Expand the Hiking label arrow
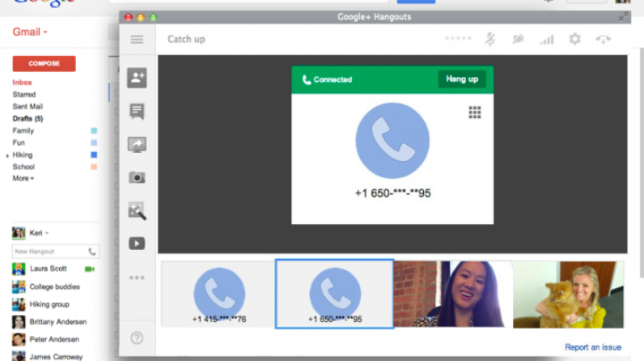644x361 pixels. click(x=7, y=155)
